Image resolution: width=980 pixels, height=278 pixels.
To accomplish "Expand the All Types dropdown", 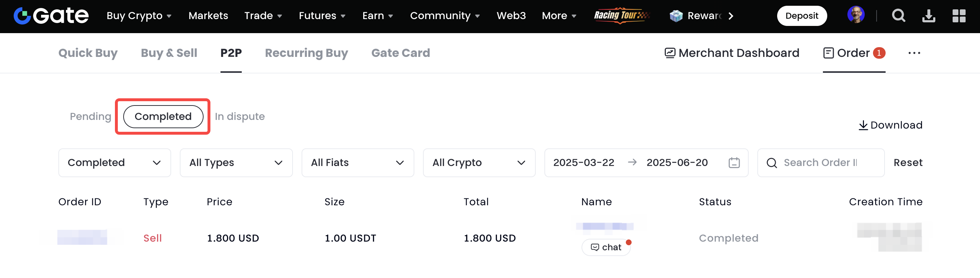I will click(236, 163).
